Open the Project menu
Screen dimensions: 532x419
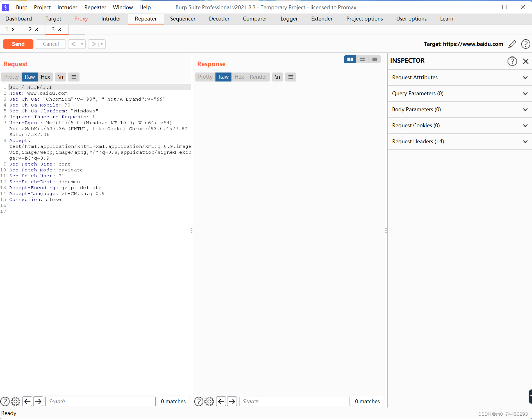point(42,7)
